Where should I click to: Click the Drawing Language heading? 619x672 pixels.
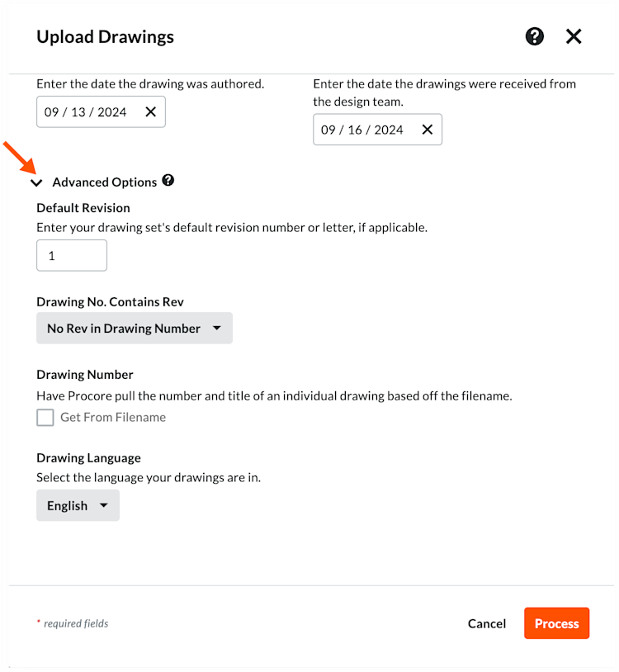point(88,458)
